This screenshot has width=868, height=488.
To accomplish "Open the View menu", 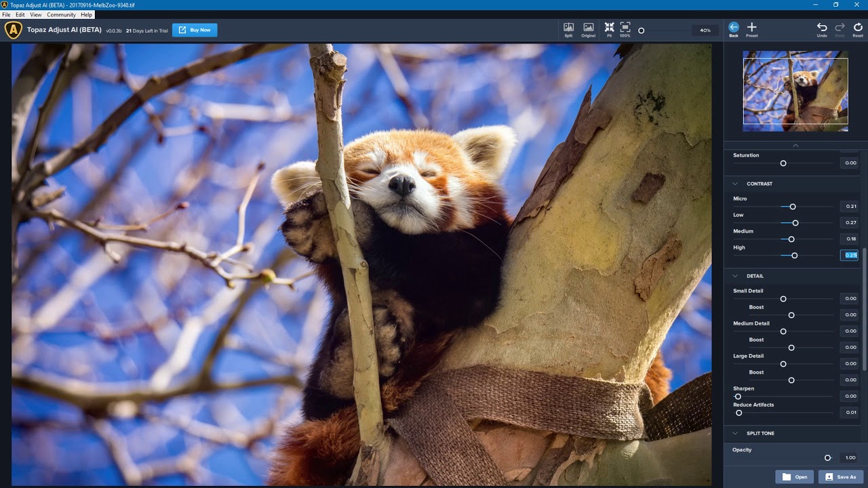I will [x=36, y=14].
